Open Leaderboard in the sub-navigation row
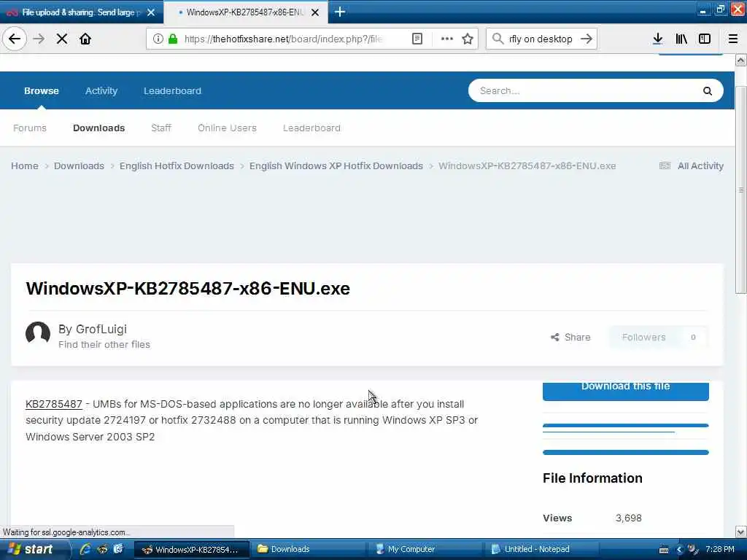 click(x=311, y=128)
